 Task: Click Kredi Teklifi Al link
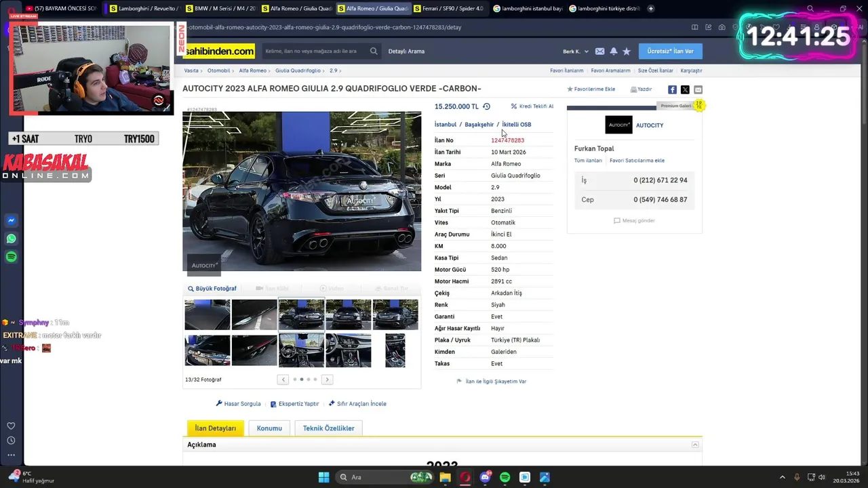point(532,106)
